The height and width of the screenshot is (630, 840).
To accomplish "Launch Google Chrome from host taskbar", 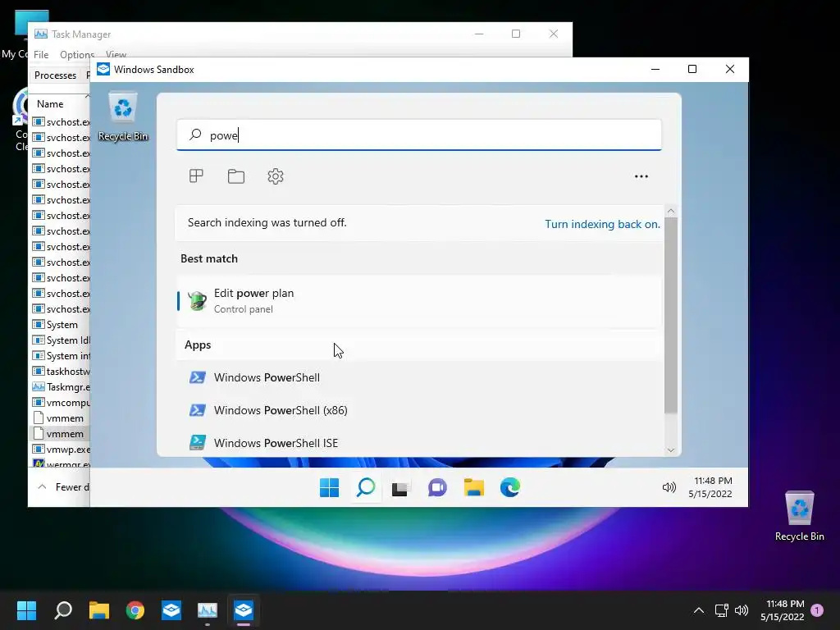I will pyautogui.click(x=135, y=610).
